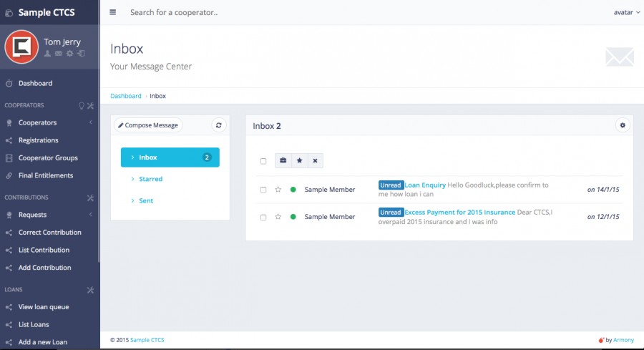644x350 pixels.
Task: Open the inbox settings gear icon
Action: pyautogui.click(x=623, y=125)
